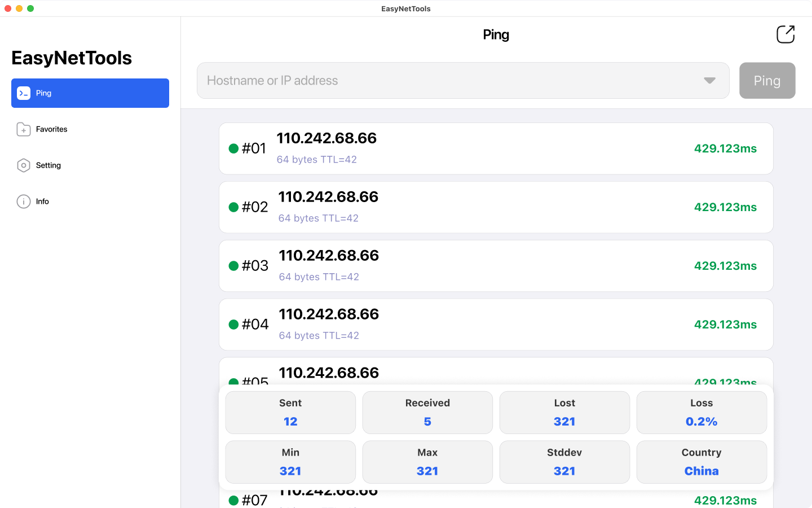The image size is (812, 508).
Task: Click the Ping page title
Action: 496,35
